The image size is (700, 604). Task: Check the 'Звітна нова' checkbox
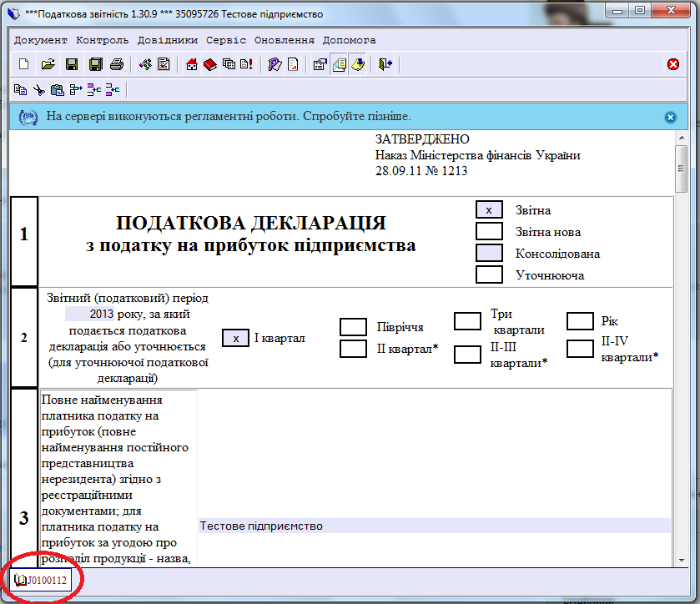click(489, 231)
